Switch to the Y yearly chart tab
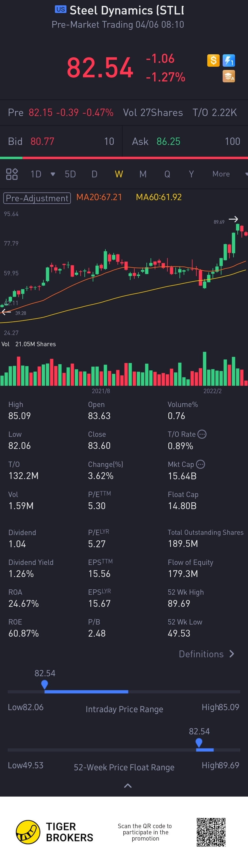This screenshot has width=248, height=868. point(191,174)
